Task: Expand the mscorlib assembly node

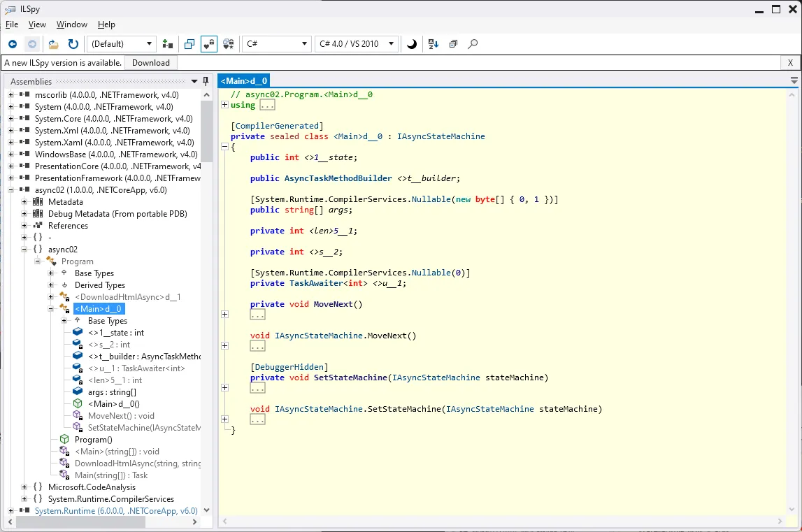Action: click(10, 94)
